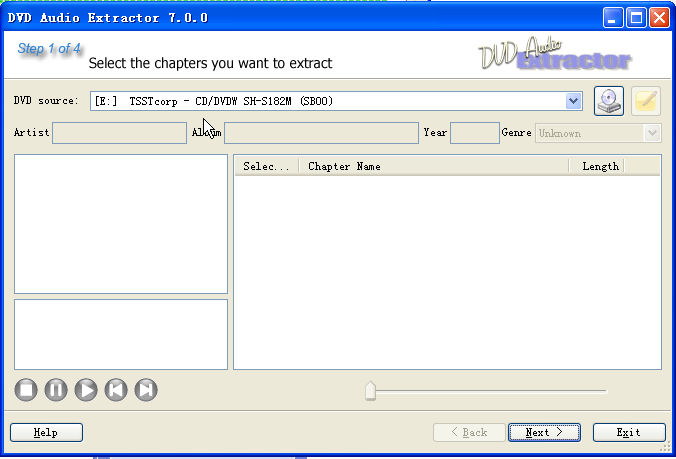Image resolution: width=676 pixels, height=459 pixels.
Task: Start preview with the Play button
Action: click(86, 390)
